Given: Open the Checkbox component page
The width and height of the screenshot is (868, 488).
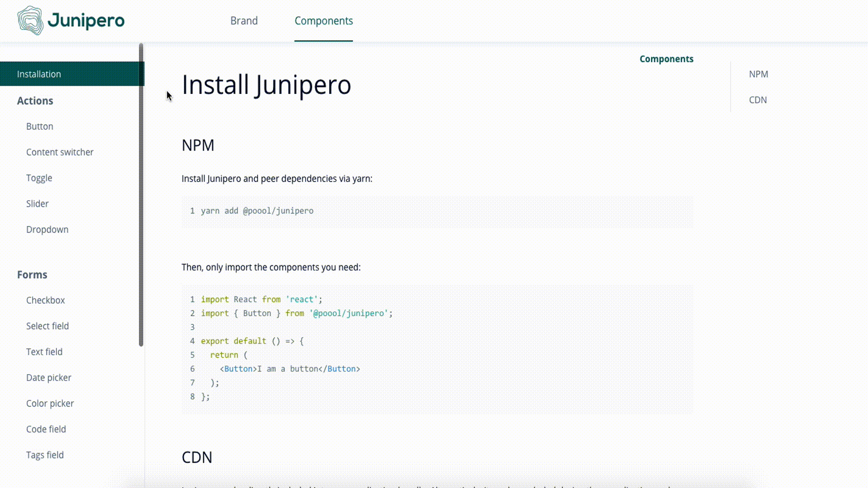Looking at the screenshot, I should pos(46,300).
